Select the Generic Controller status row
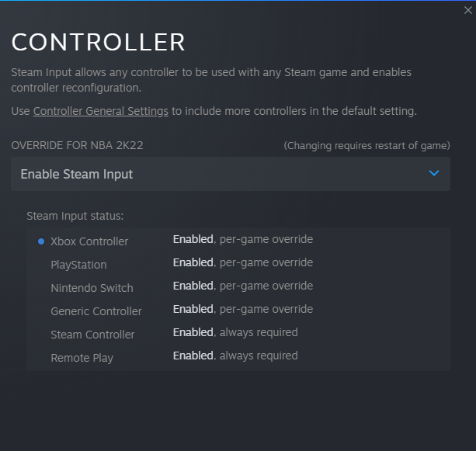 [238, 310]
